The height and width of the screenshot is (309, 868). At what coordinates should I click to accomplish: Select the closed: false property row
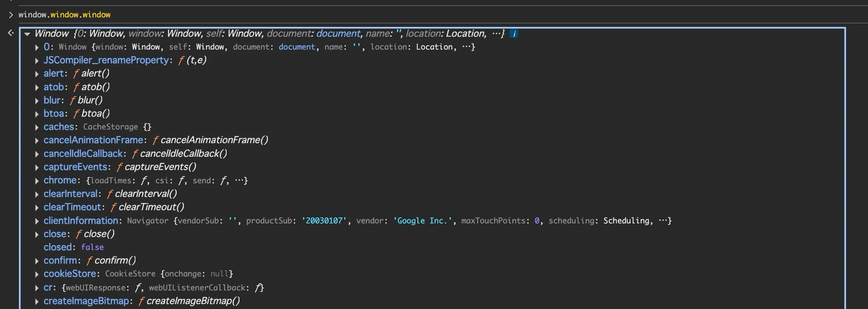73,247
